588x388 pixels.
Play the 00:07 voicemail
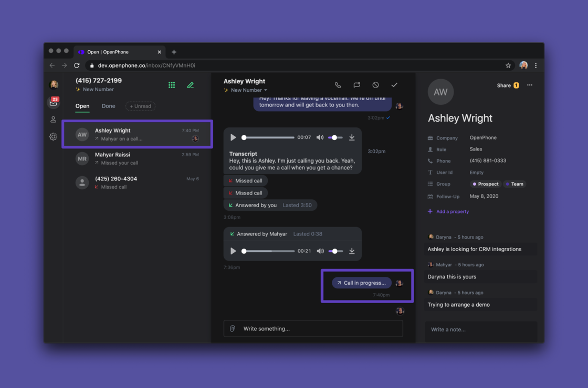[x=233, y=137]
